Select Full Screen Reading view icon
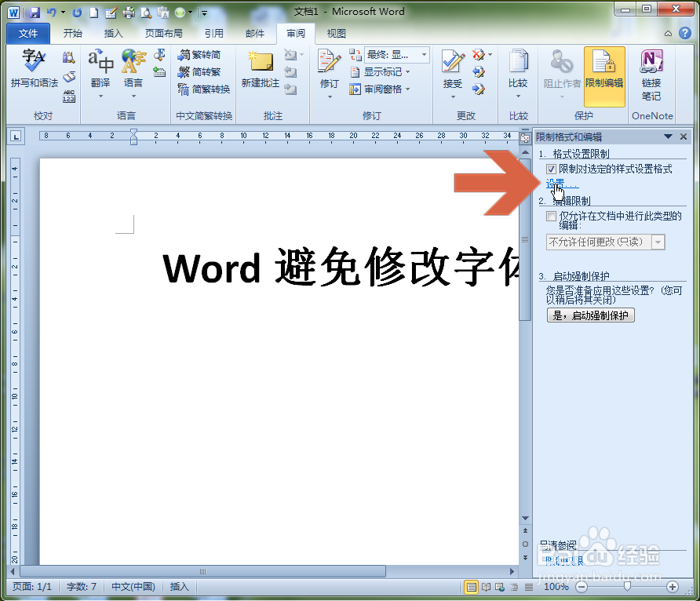The image size is (700, 601). 487,587
